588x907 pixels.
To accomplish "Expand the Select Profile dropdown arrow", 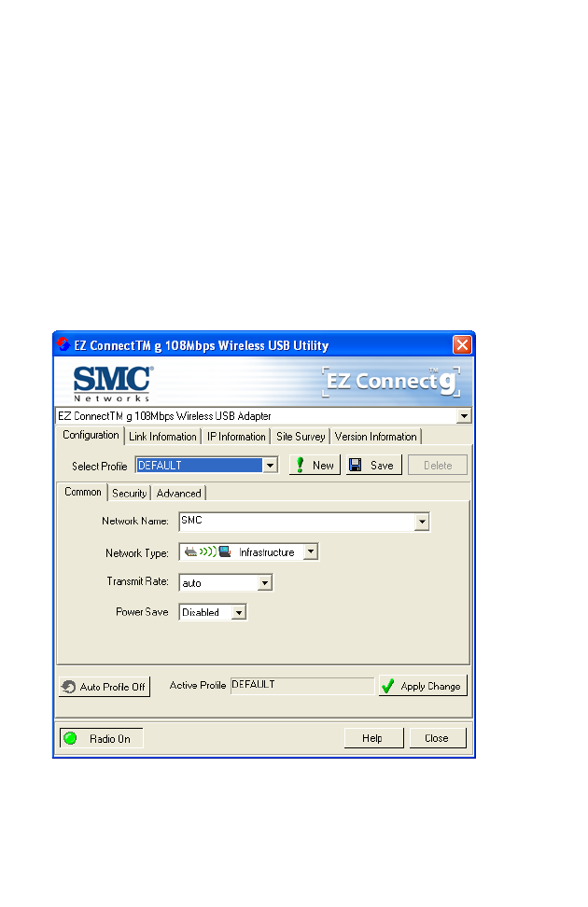I will (x=271, y=466).
